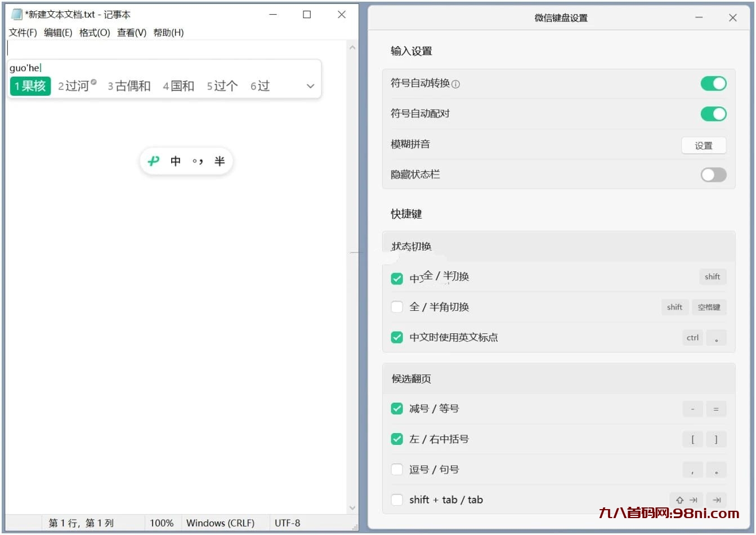Open 帮助(H) menu in Notepad
This screenshot has height=535, width=756.
[x=168, y=33]
